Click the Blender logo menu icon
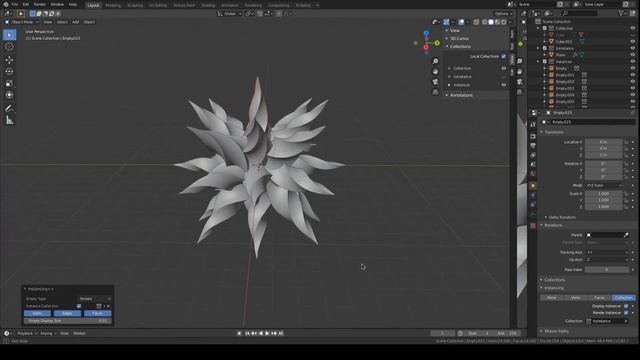This screenshot has height=360, width=640. pos(6,4)
